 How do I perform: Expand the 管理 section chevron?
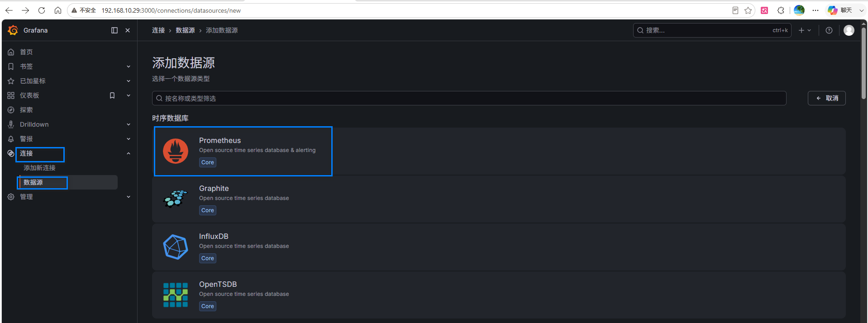[x=129, y=197]
